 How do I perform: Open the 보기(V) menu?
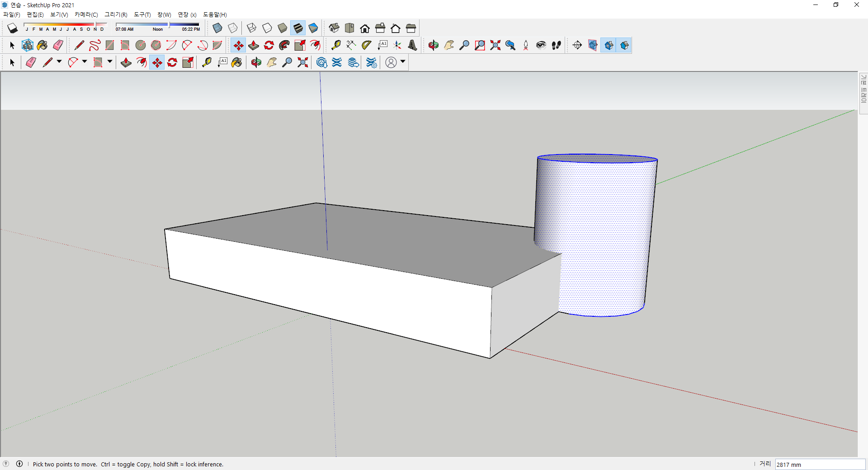click(x=59, y=14)
